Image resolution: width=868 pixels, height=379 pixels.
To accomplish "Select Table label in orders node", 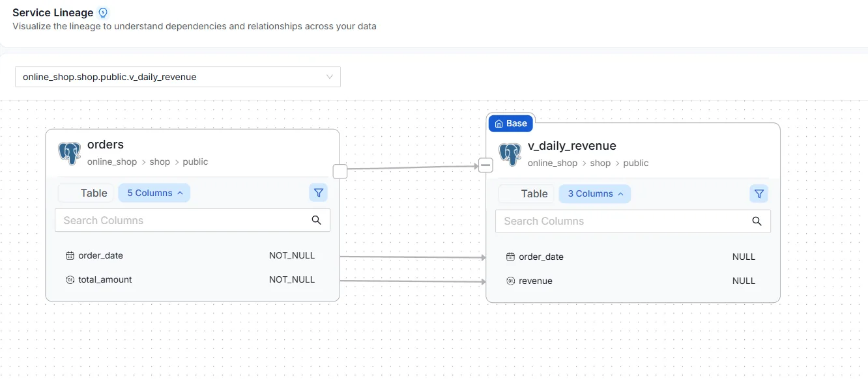I will point(94,193).
